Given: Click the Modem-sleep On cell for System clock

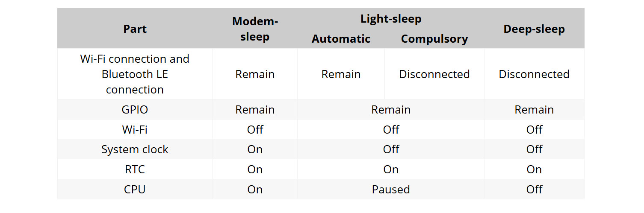Looking at the screenshot, I should (x=255, y=149).
